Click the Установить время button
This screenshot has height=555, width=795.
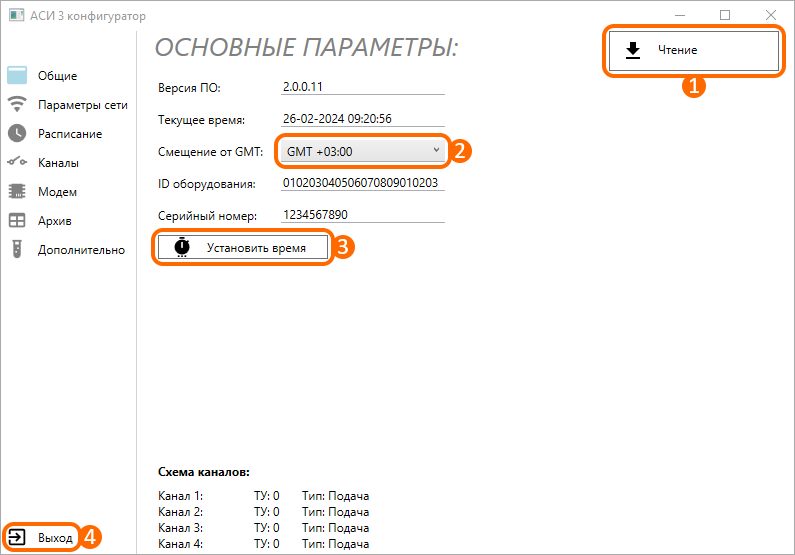(x=243, y=247)
